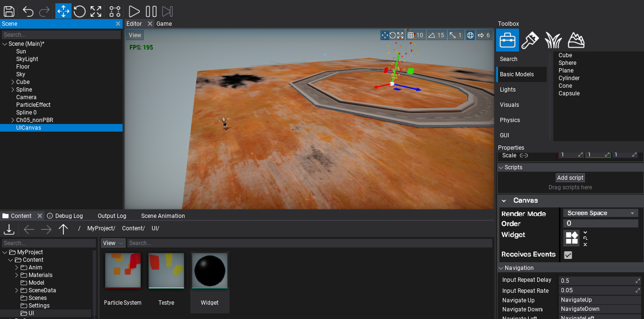Open the Terrain editing mode in the Toolbox

576,40
